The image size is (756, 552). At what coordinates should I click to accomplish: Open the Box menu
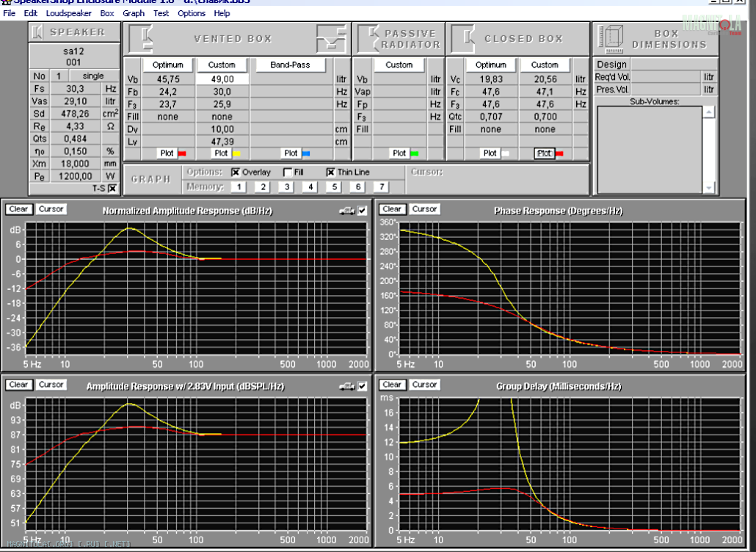click(107, 13)
